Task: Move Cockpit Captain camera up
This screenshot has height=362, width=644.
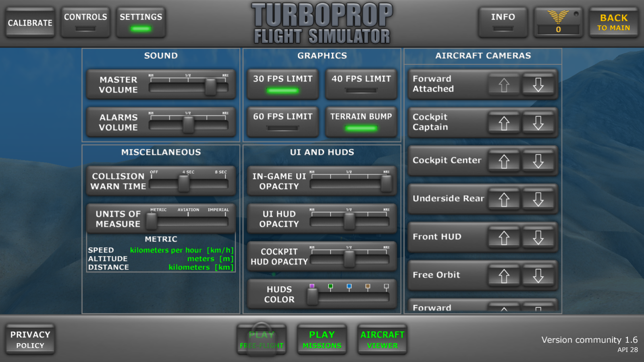Action: (x=504, y=123)
